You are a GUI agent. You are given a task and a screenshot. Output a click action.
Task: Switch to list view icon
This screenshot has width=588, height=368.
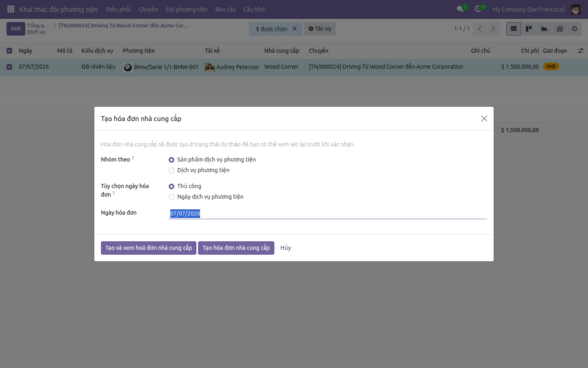tap(514, 29)
